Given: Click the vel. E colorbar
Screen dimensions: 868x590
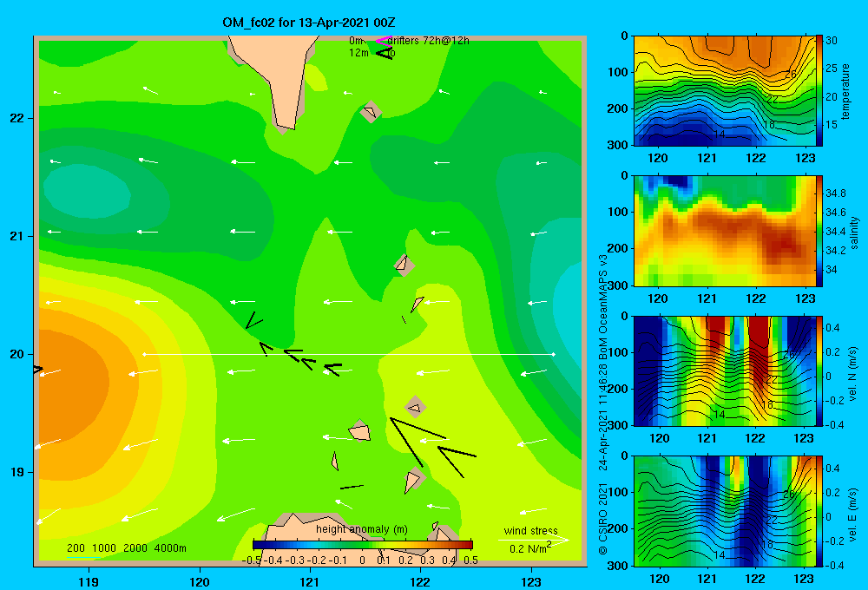Looking at the screenshot, I should pyautogui.click(x=819, y=511).
